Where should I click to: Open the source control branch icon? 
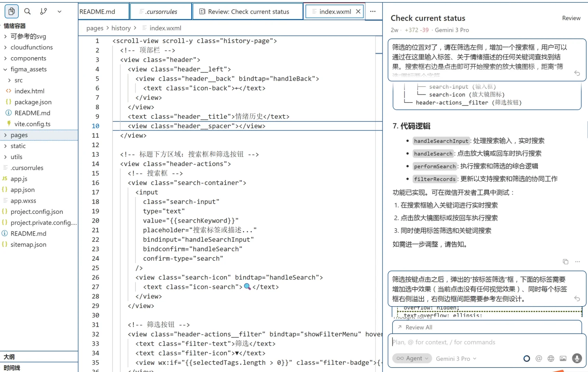(43, 11)
